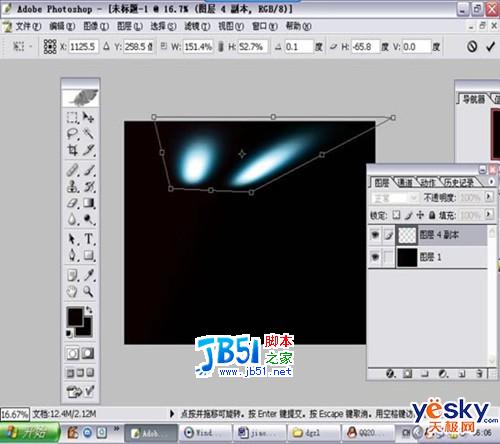The height and width of the screenshot is (444, 500).
Task: Select the History Brush tool
Action: click(x=88, y=186)
